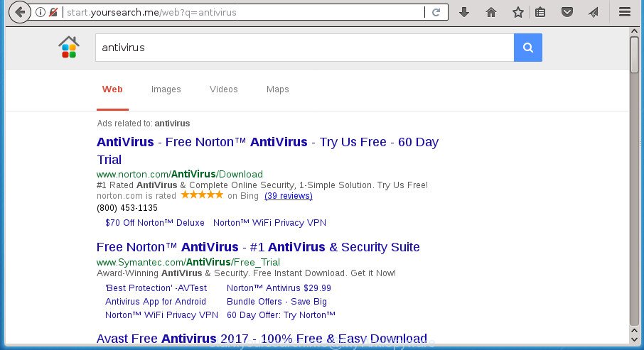Switch to the Images tab

[x=166, y=89]
